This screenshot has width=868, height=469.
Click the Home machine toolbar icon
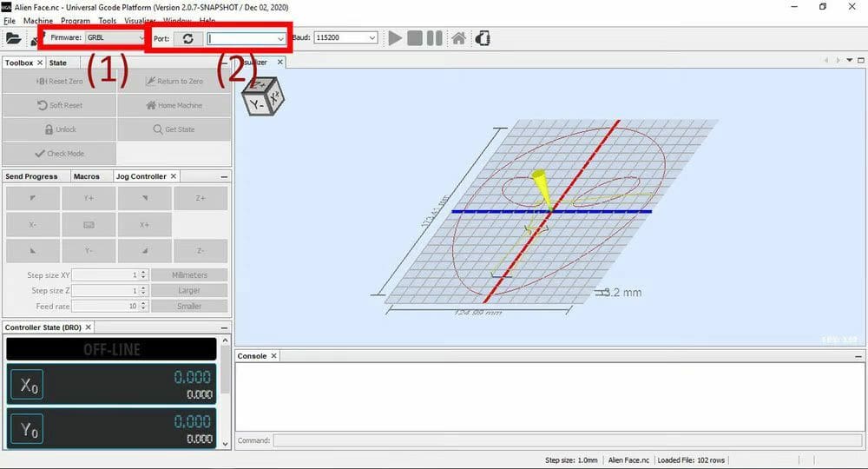point(458,38)
